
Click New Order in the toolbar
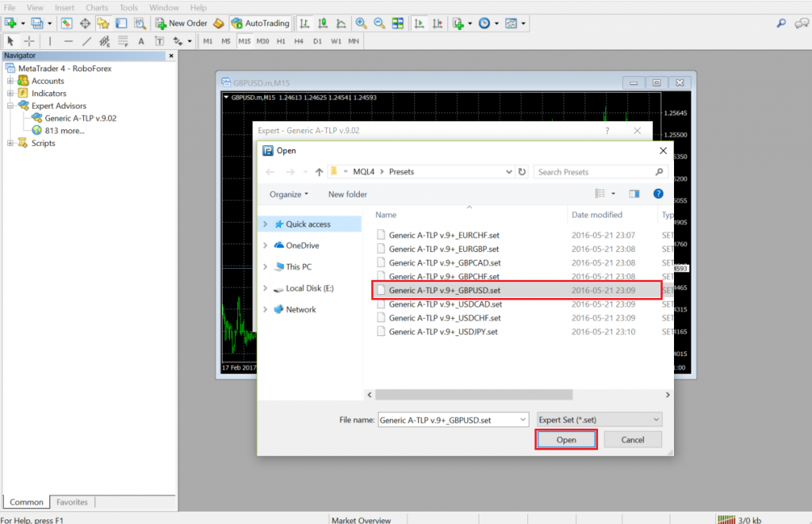(182, 23)
